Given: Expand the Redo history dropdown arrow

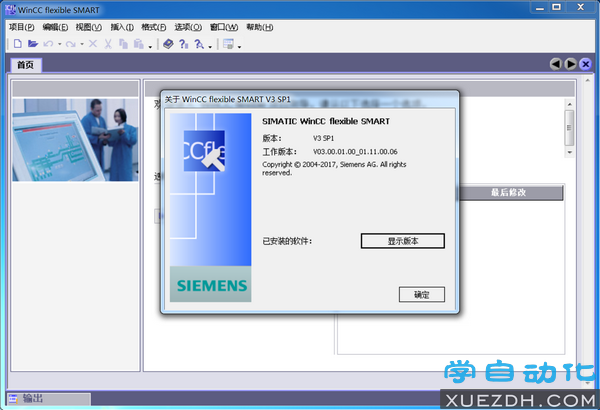Looking at the screenshot, I should tap(82, 44).
